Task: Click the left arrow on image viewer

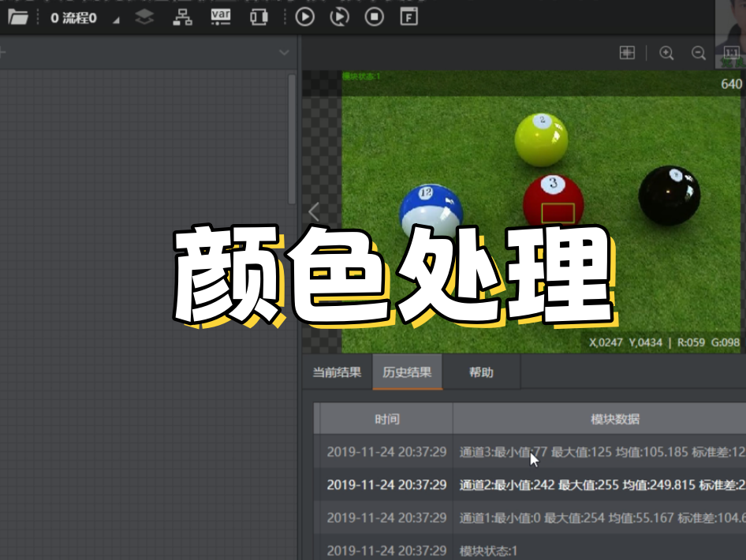Action: 314,211
